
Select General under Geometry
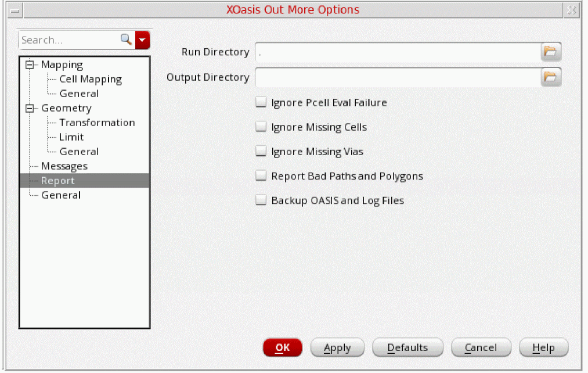pos(79,152)
